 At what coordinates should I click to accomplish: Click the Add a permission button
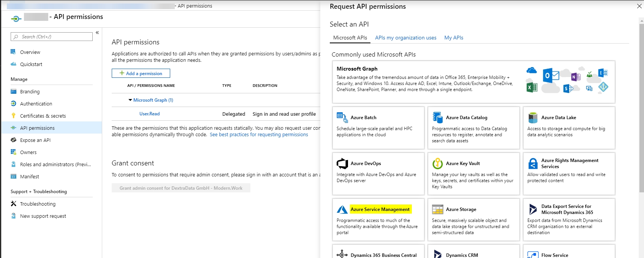click(x=141, y=73)
